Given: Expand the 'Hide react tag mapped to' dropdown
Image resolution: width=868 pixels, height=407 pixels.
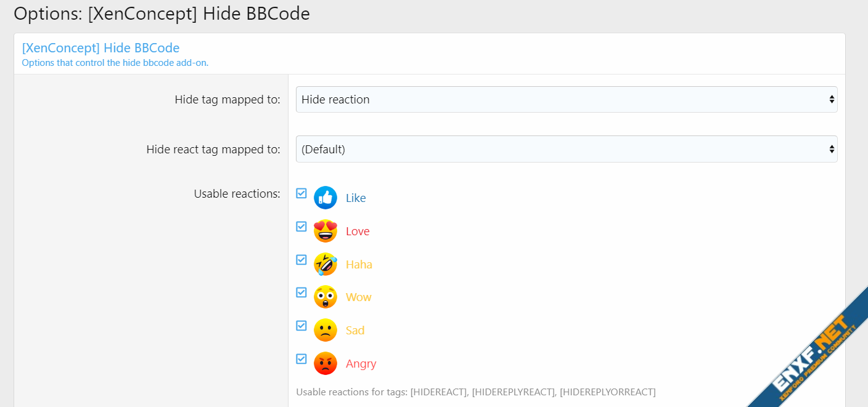Looking at the screenshot, I should click(x=566, y=149).
